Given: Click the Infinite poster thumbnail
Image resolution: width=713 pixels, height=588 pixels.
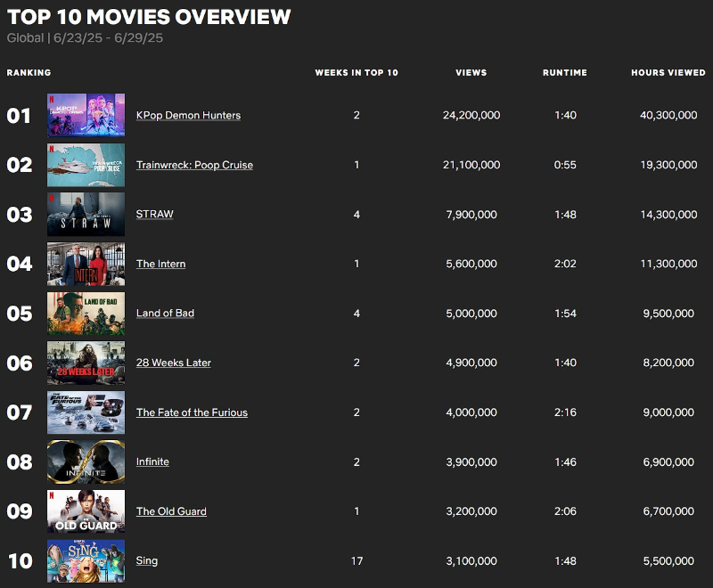Looking at the screenshot, I should pyautogui.click(x=86, y=461).
